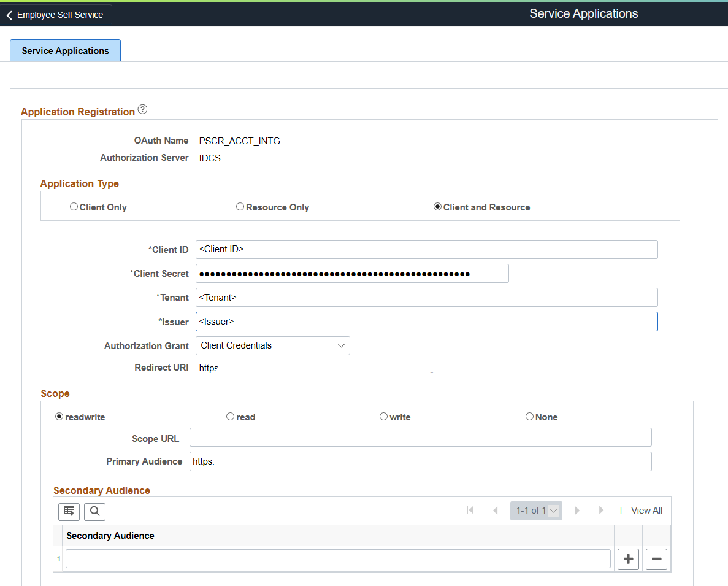Select the None scope option
Image resolution: width=728 pixels, height=586 pixels.
tap(529, 417)
